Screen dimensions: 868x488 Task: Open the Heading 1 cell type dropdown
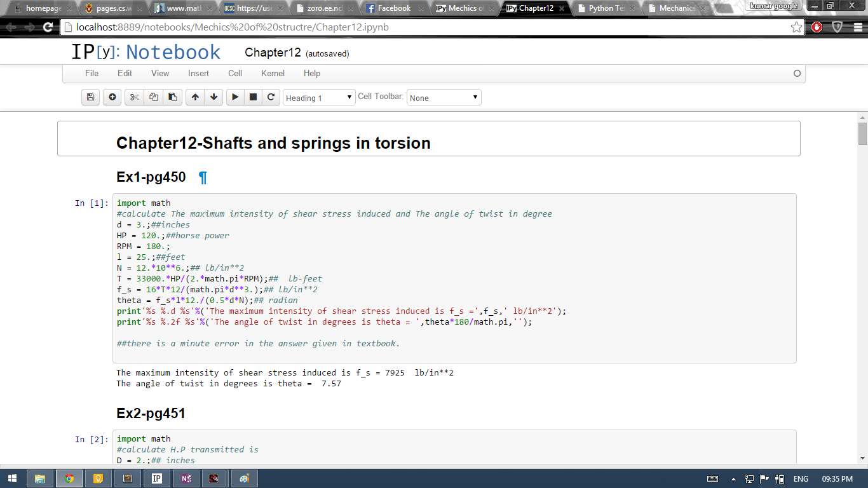point(319,98)
